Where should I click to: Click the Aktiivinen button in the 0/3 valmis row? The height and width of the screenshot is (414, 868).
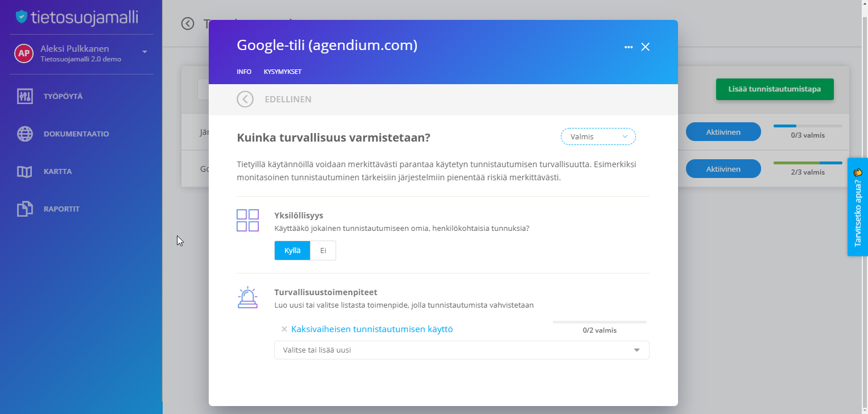(723, 132)
